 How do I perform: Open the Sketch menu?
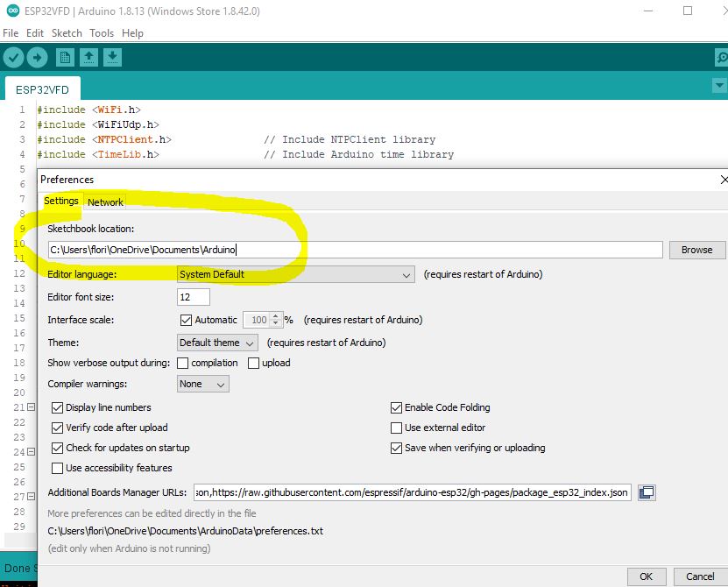(x=67, y=33)
